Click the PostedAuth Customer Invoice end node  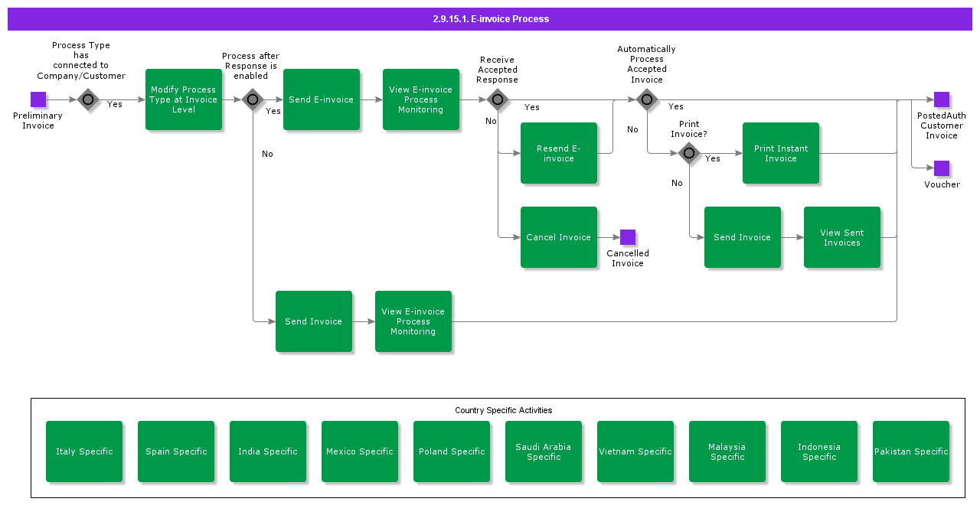point(942,99)
